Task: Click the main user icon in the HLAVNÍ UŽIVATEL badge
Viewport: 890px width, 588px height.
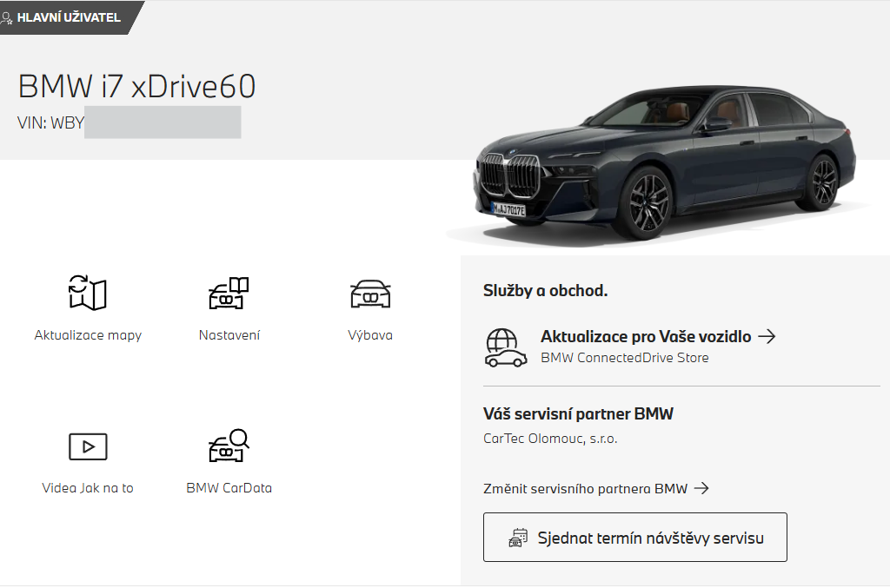Action: pos(6,18)
